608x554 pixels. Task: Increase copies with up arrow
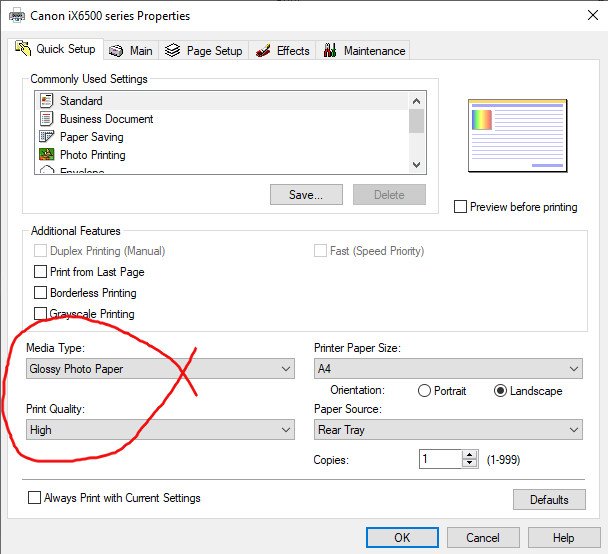tap(470, 455)
